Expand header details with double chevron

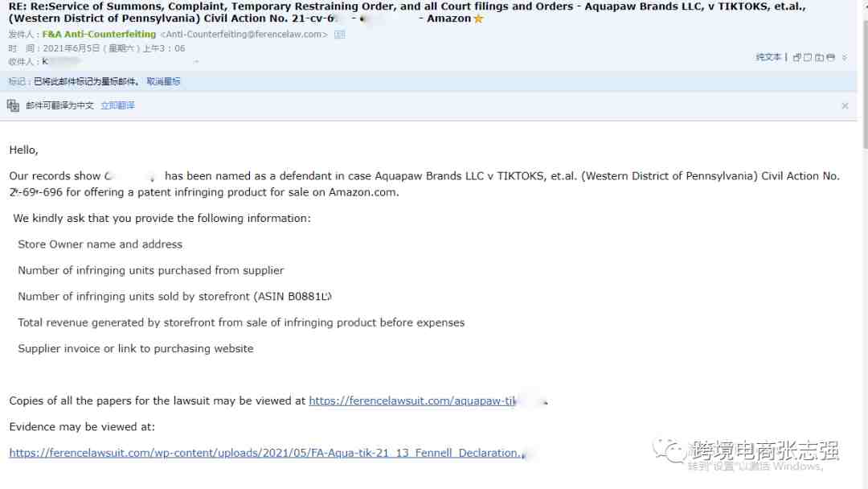click(845, 57)
